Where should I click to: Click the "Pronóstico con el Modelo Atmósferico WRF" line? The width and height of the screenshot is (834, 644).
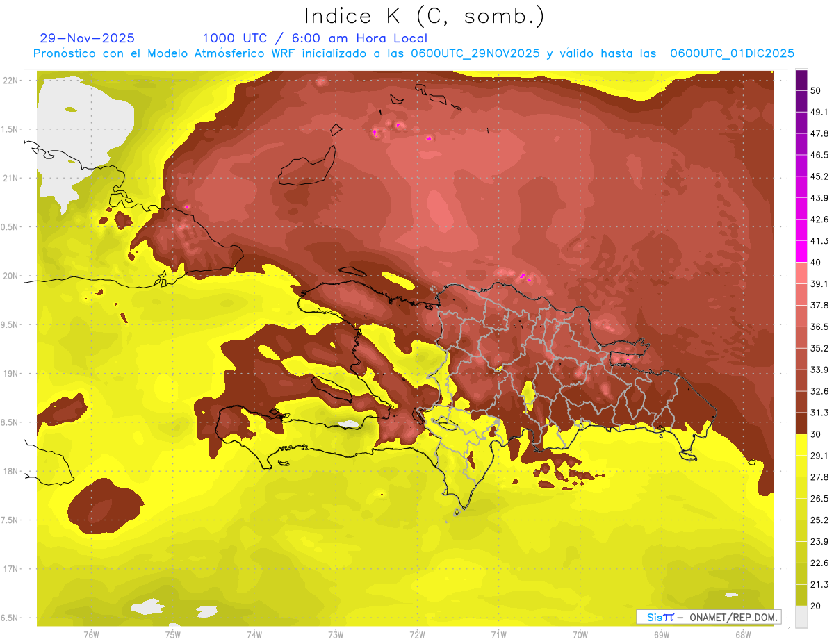tap(414, 53)
